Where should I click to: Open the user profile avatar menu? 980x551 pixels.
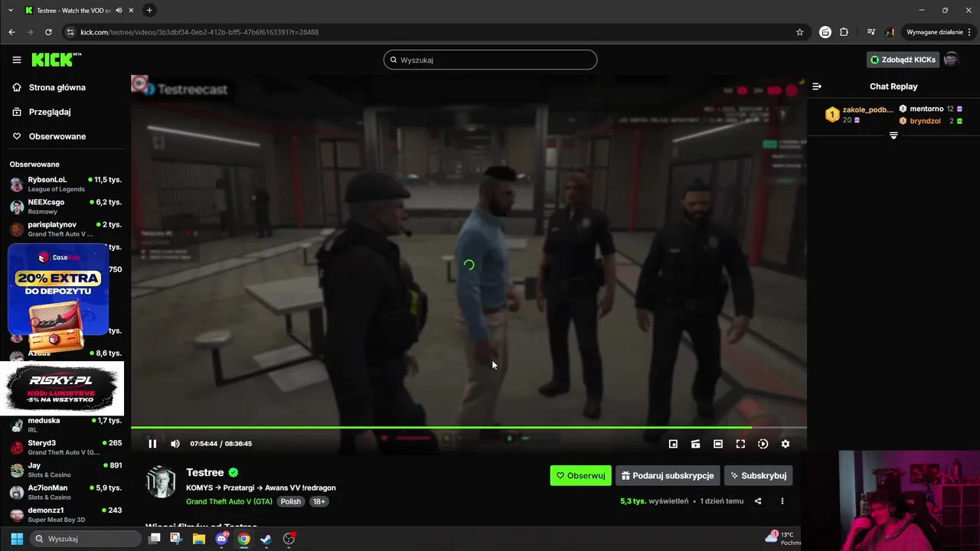pos(951,60)
